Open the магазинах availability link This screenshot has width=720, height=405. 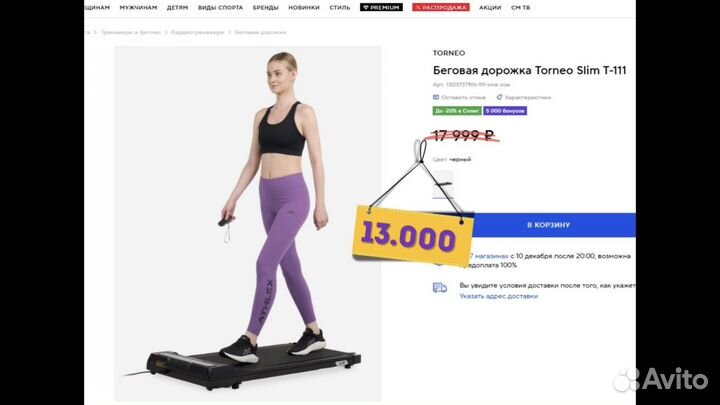point(490,256)
